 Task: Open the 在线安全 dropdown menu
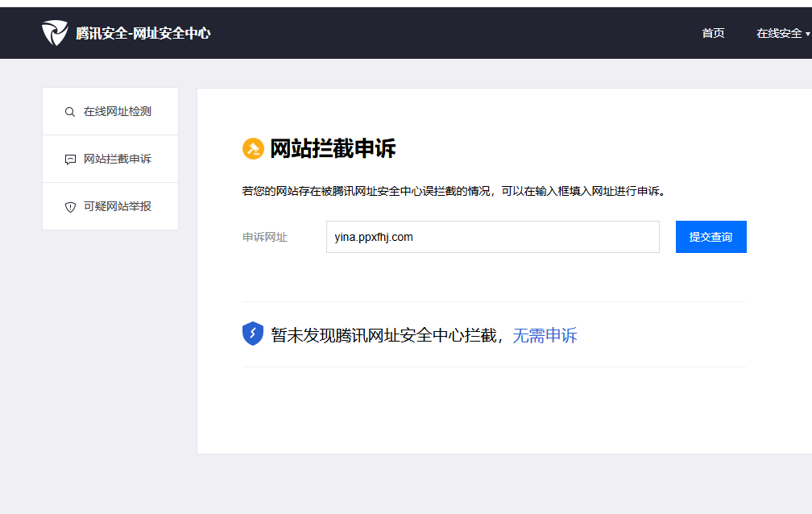[782, 34]
